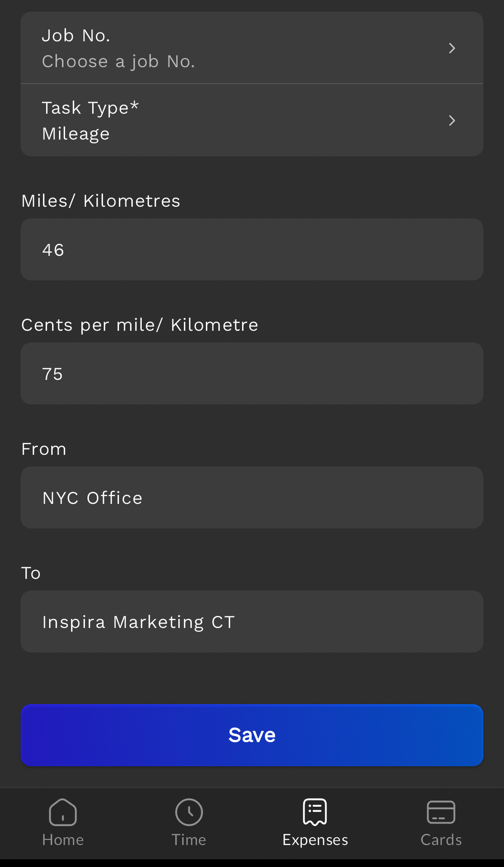Image resolution: width=504 pixels, height=867 pixels.
Task: Expand the Task Type chevron
Action: click(451, 121)
